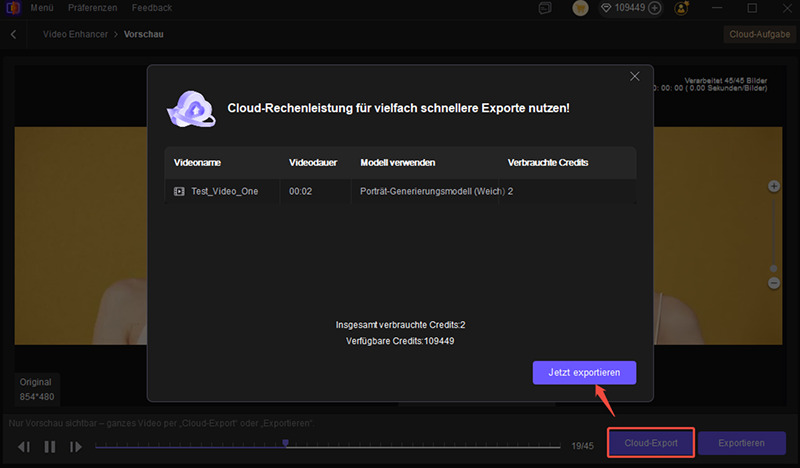800x468 pixels.
Task: Step forward to the next frame
Action: [75, 446]
